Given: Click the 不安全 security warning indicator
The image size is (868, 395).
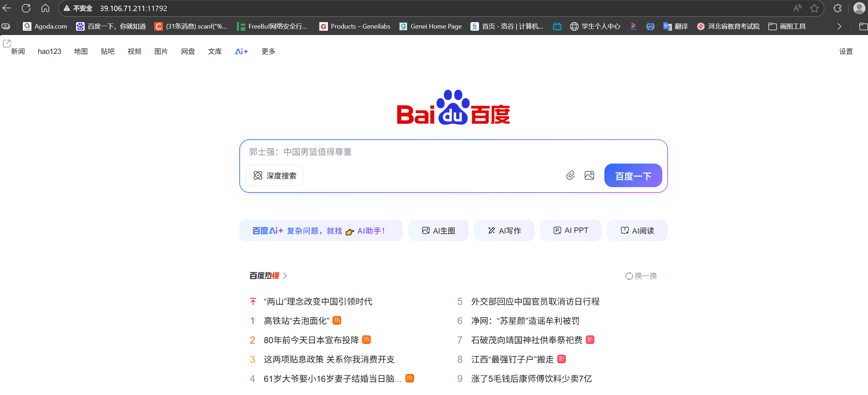Looking at the screenshot, I should point(78,8).
